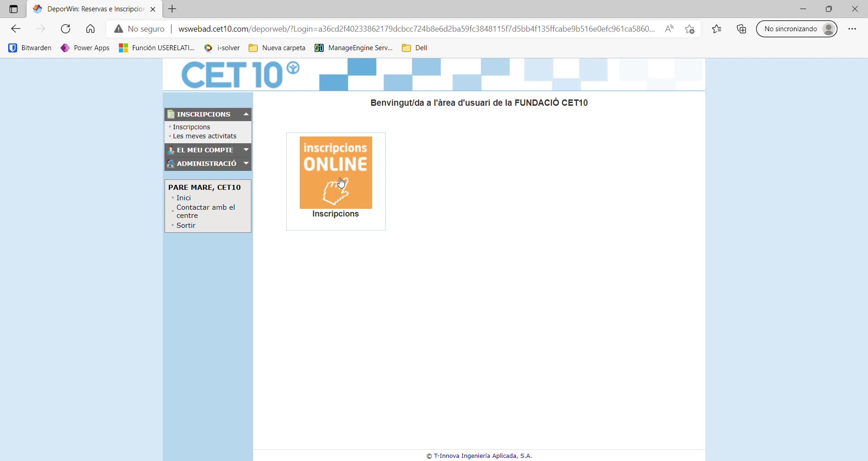Click the read aloud icon
The height and width of the screenshot is (461, 868).
tap(669, 29)
